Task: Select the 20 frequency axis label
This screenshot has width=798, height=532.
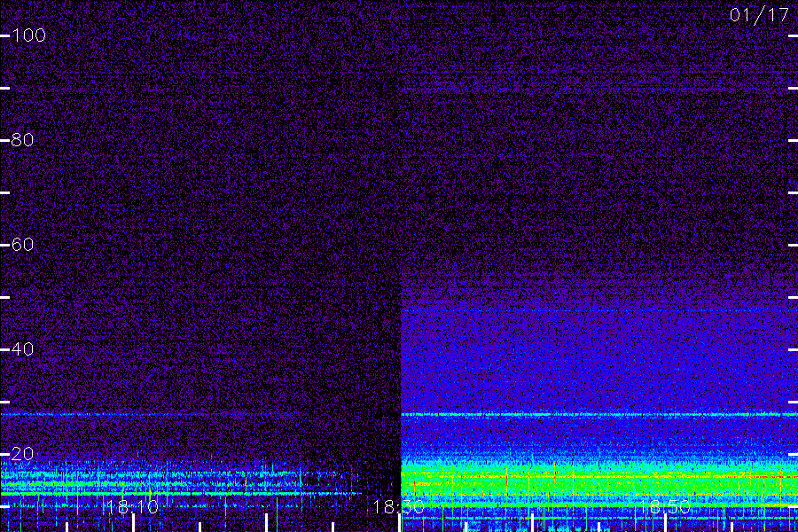Action: pyautogui.click(x=23, y=454)
